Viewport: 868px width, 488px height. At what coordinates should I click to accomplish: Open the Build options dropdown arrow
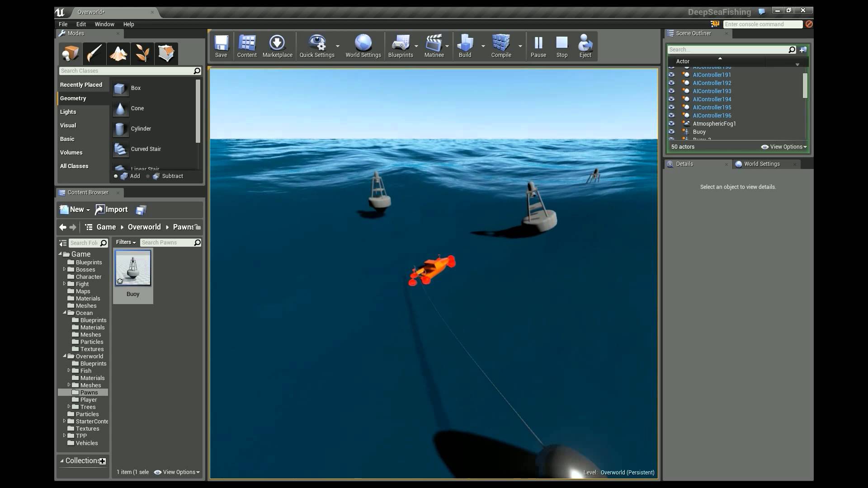pos(483,46)
